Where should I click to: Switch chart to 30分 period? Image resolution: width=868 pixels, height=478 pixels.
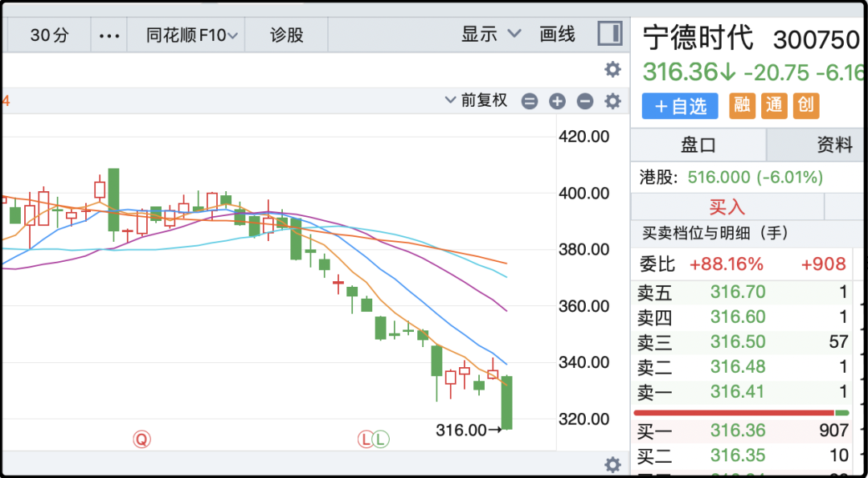(x=50, y=35)
